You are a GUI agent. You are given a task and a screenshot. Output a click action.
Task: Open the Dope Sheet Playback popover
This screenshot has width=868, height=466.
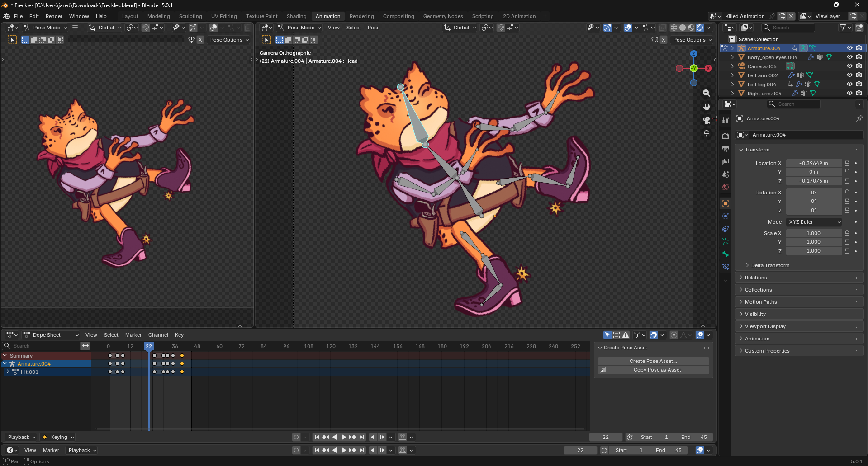21,437
